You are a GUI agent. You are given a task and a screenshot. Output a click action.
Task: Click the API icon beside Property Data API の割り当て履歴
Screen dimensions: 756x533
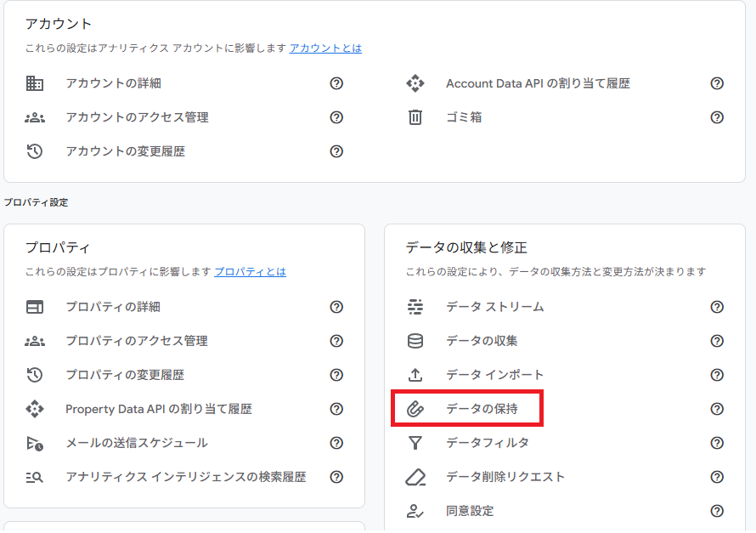(35, 409)
